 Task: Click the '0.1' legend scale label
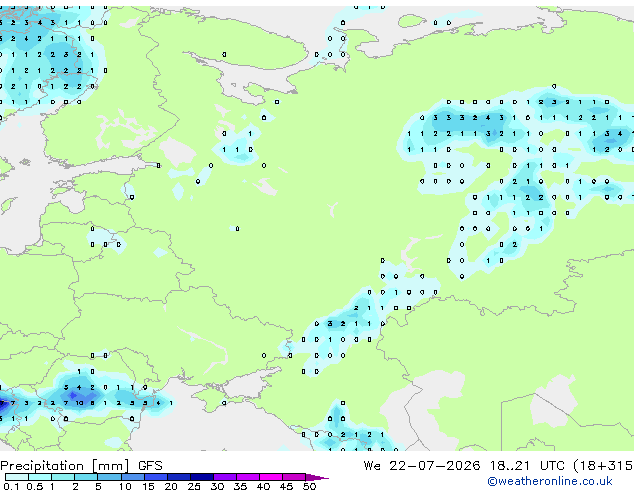[x=11, y=486]
